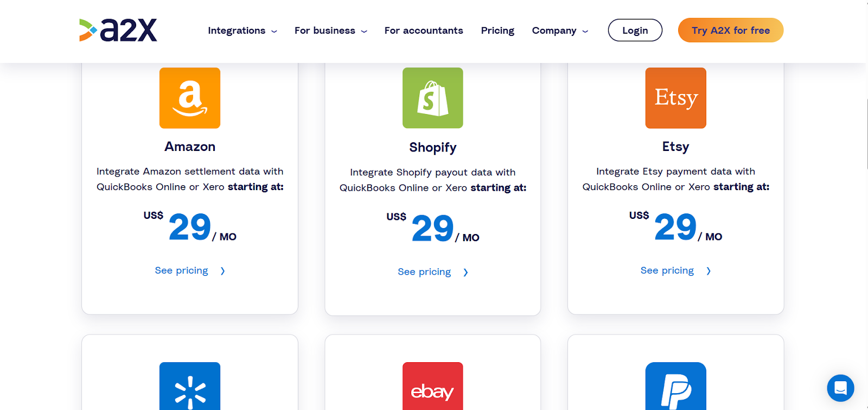Viewport: 868px width, 410px height.
Task: Open the For accountants page
Action: (x=424, y=30)
